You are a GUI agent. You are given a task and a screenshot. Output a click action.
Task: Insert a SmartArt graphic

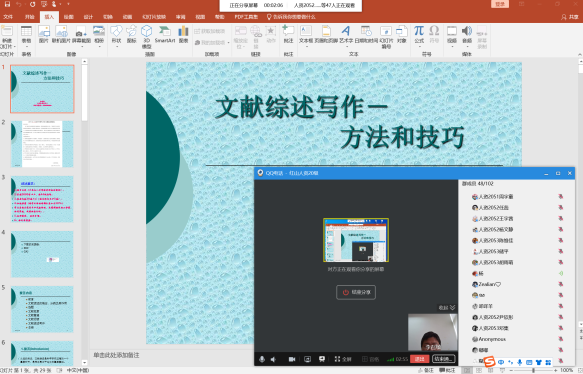[x=165, y=35]
